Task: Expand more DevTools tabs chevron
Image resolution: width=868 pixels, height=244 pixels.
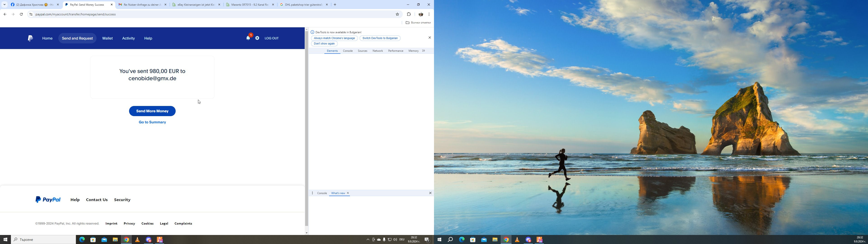Action: point(424,51)
